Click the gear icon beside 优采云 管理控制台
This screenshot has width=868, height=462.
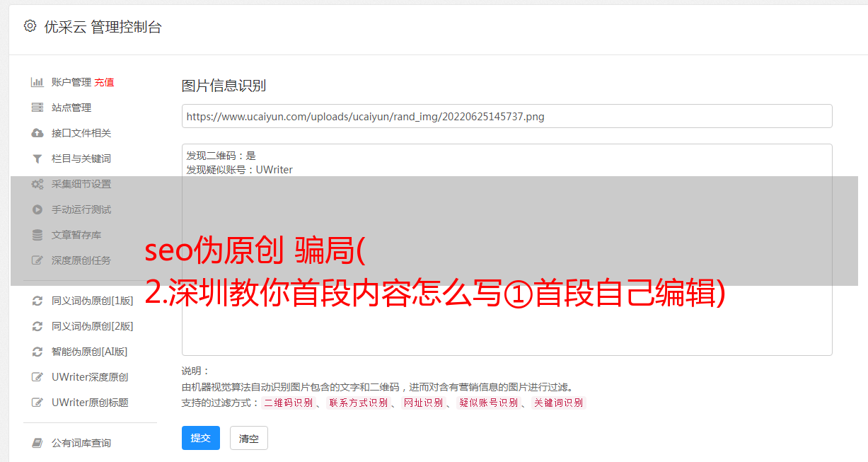pyautogui.click(x=30, y=26)
